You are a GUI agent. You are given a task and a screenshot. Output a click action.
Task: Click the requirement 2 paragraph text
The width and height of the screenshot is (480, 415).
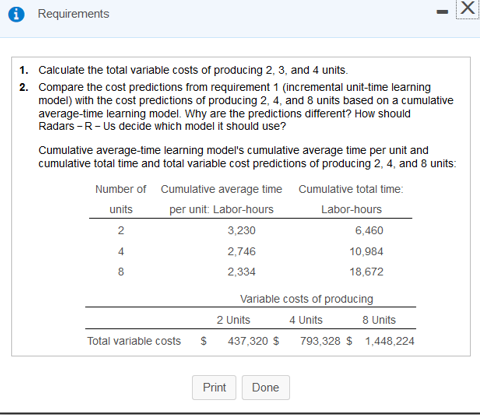246,107
